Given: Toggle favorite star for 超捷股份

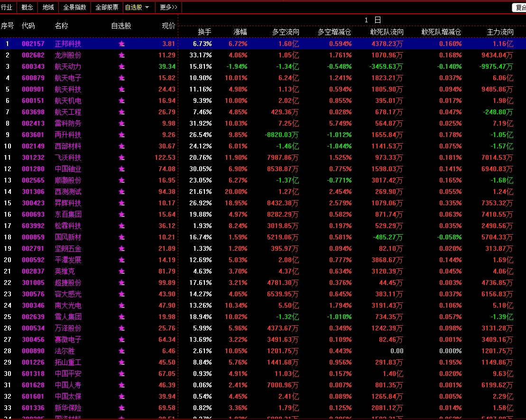Looking at the screenshot, I should (121, 283).
